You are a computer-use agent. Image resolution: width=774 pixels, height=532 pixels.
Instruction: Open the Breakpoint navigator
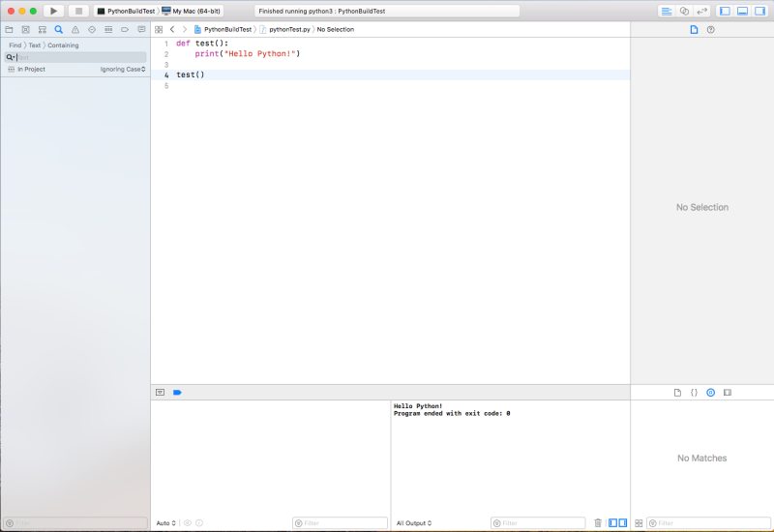tap(125, 30)
